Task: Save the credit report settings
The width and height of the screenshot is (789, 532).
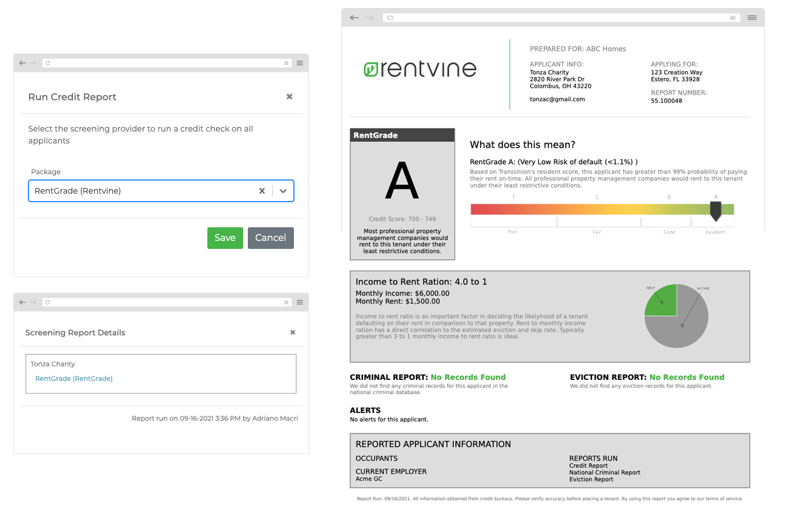Action: coord(225,238)
